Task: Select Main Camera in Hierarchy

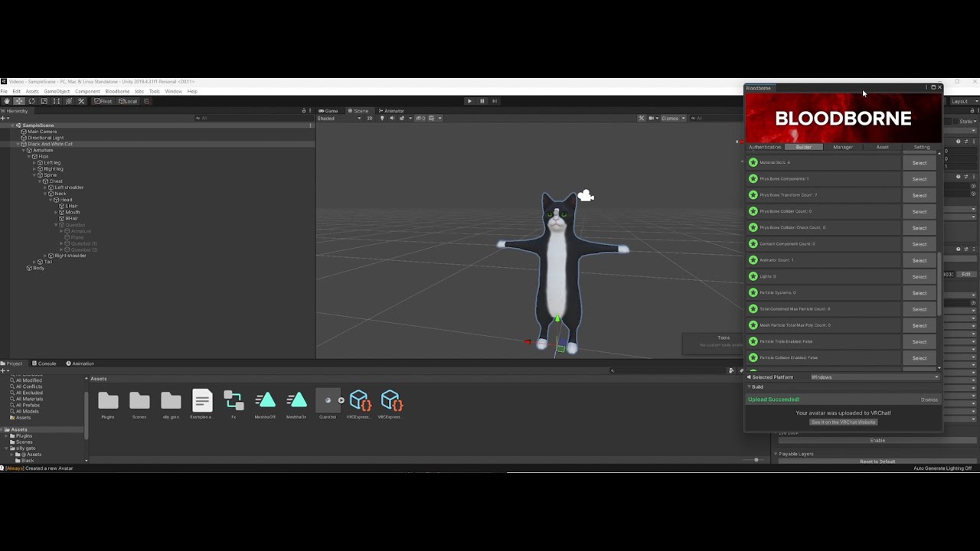Action: [41, 132]
